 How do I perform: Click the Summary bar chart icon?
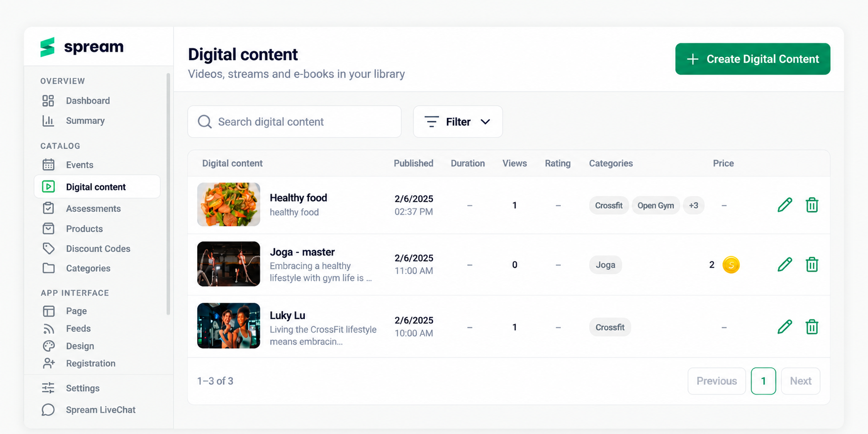(x=48, y=121)
